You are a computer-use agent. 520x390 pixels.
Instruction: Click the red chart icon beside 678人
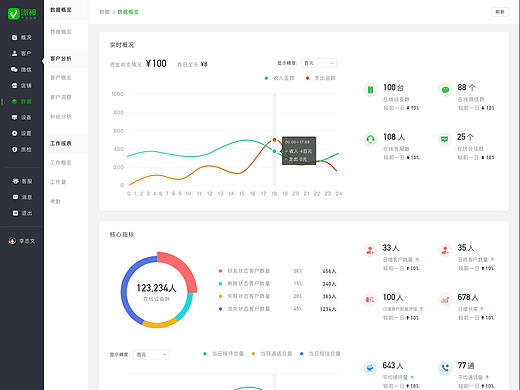click(x=445, y=300)
